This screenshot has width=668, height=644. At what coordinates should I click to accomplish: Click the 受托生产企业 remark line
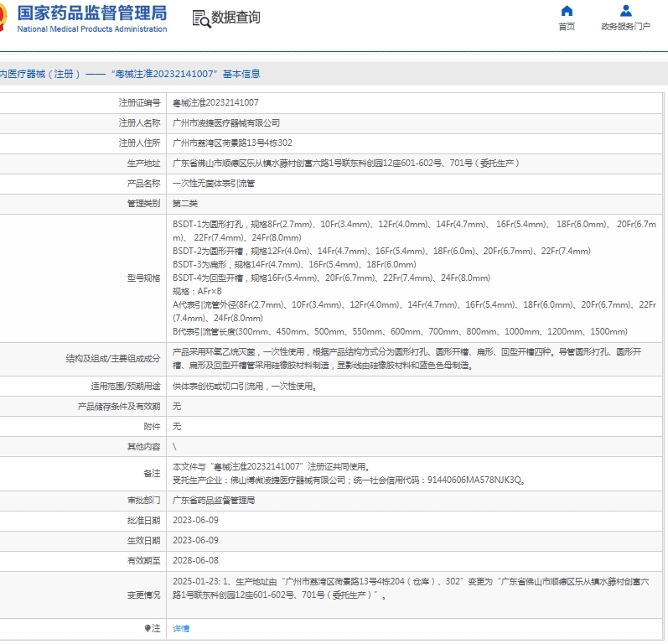[350, 480]
